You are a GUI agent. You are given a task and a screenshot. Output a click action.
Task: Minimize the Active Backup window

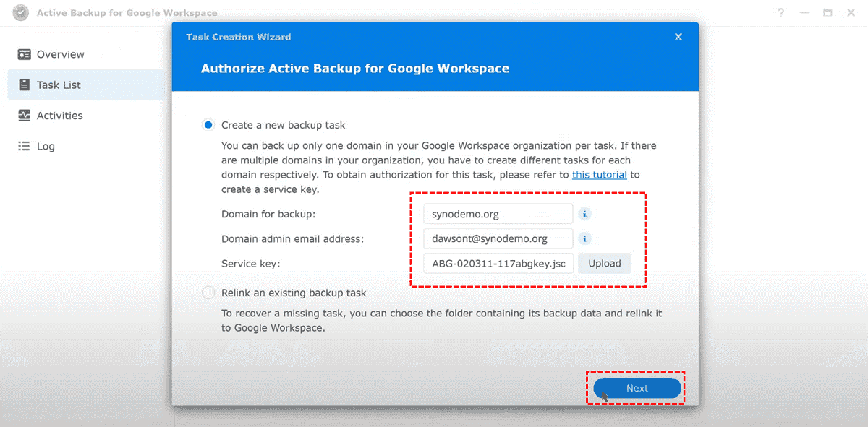(804, 13)
